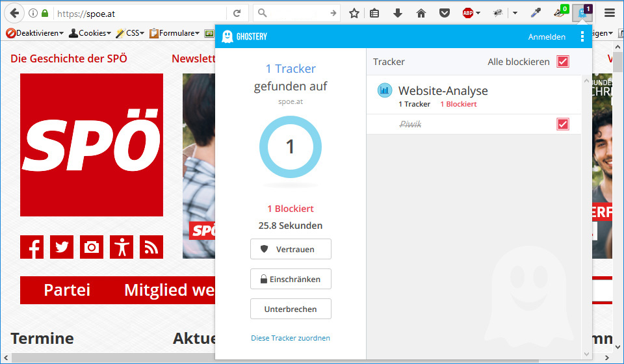Click Anmelden in Ghostery header
This screenshot has width=624, height=364.
pyautogui.click(x=547, y=36)
